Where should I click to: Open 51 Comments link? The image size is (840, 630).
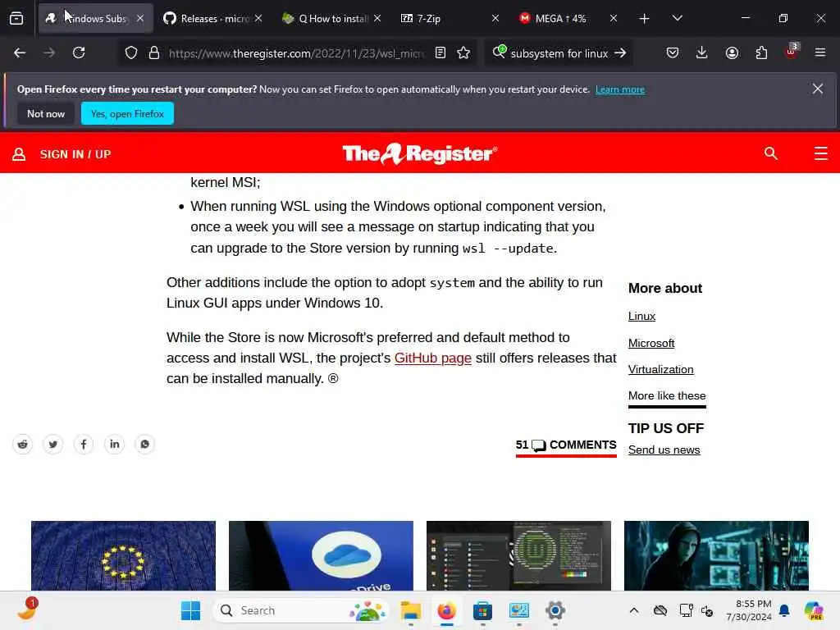click(566, 445)
